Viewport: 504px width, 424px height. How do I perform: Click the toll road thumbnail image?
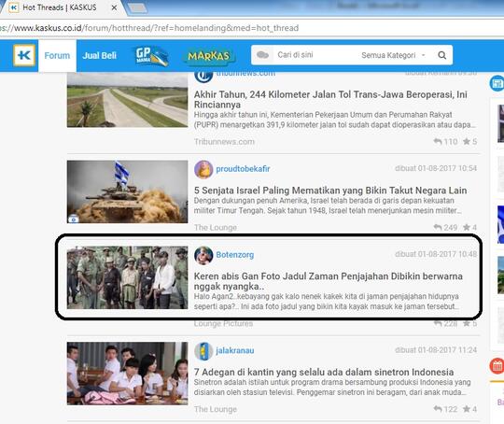(127, 100)
